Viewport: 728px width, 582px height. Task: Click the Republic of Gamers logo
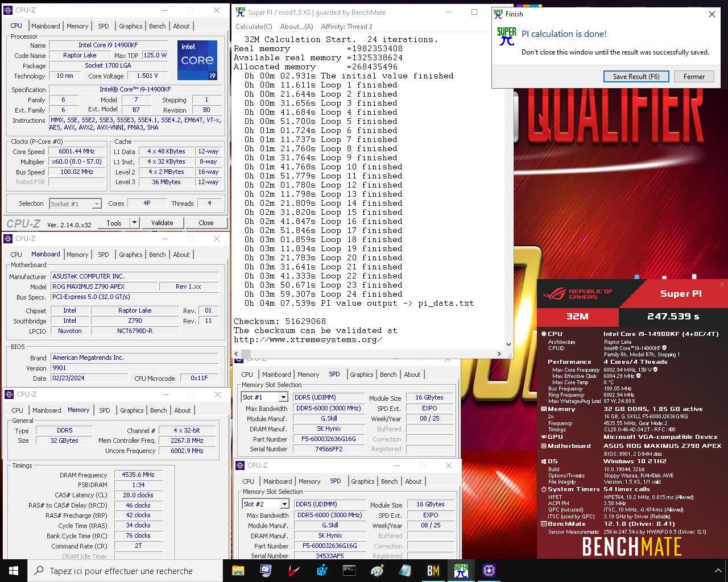pyautogui.click(x=578, y=294)
